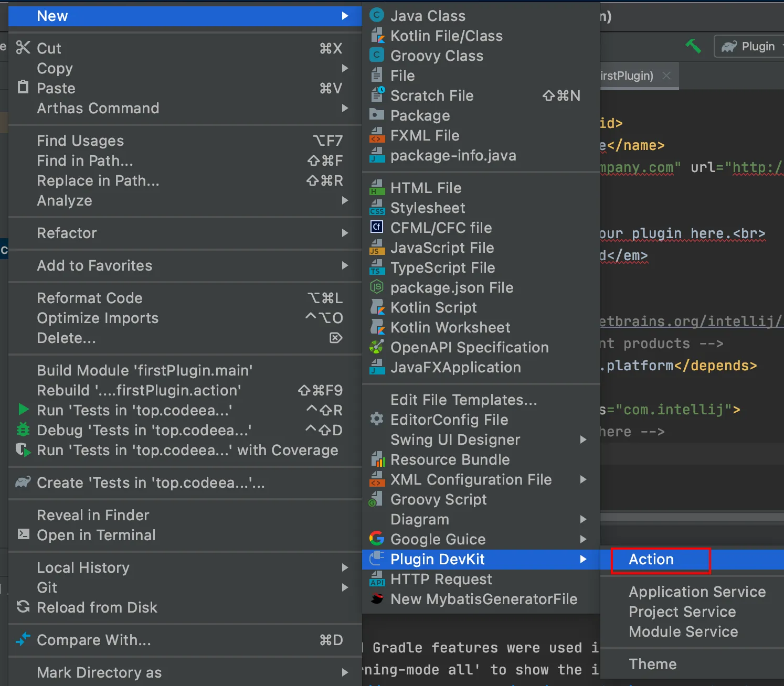Viewport: 784px width, 686px height.
Task: Select Theme from Plugin DevKit submenu
Action: coord(692,664)
